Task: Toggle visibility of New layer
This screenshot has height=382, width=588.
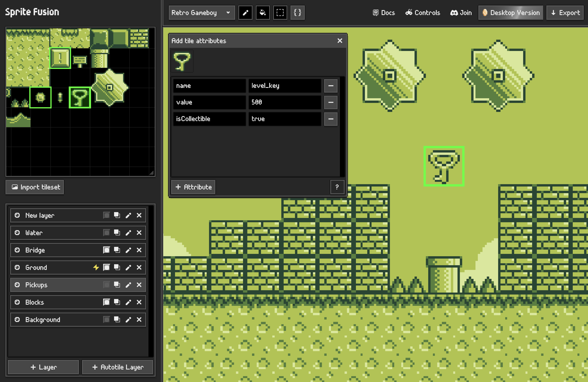Action: tap(17, 215)
